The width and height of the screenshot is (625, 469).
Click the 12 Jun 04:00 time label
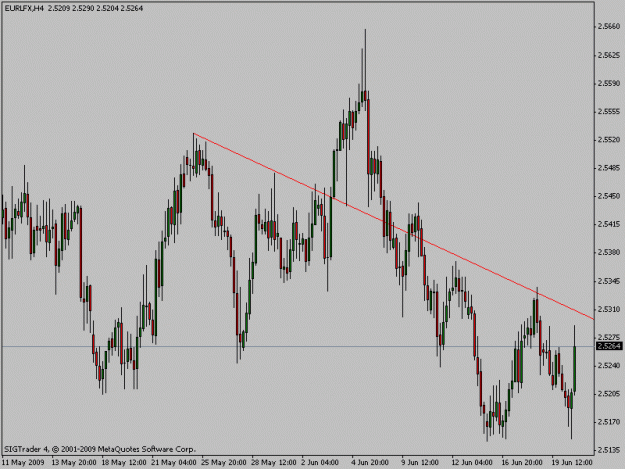[472, 463]
